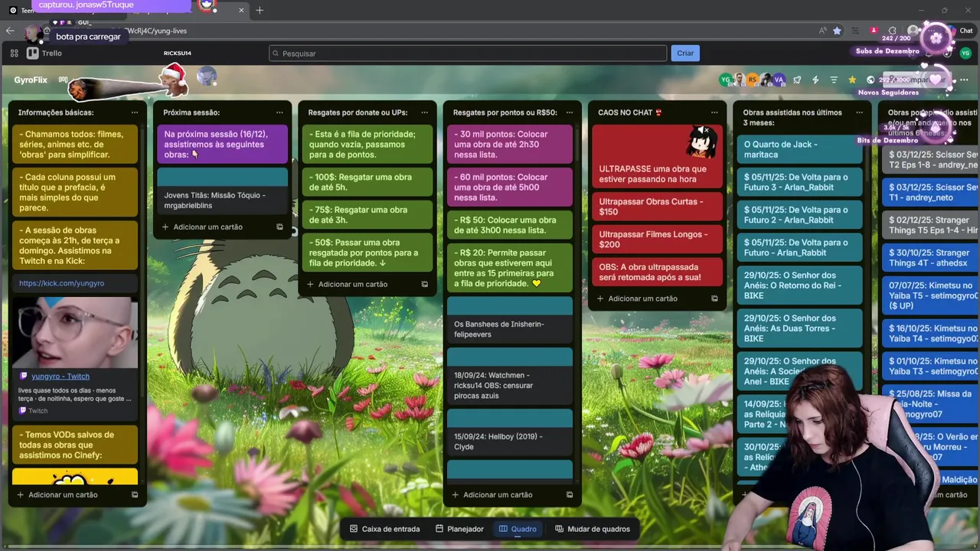
Task: Open list actions for Informações básicas
Action: click(135, 112)
